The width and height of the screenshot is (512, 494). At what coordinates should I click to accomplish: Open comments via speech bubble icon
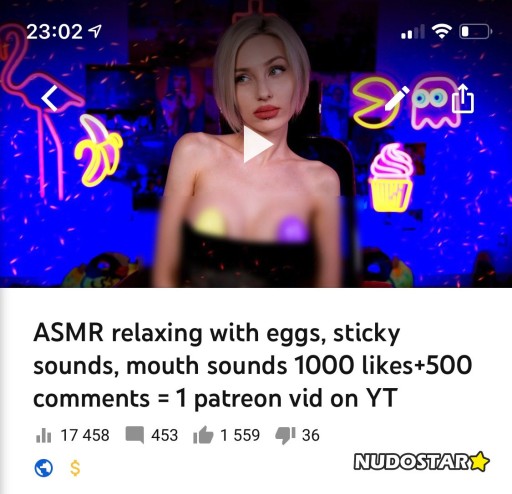135,435
